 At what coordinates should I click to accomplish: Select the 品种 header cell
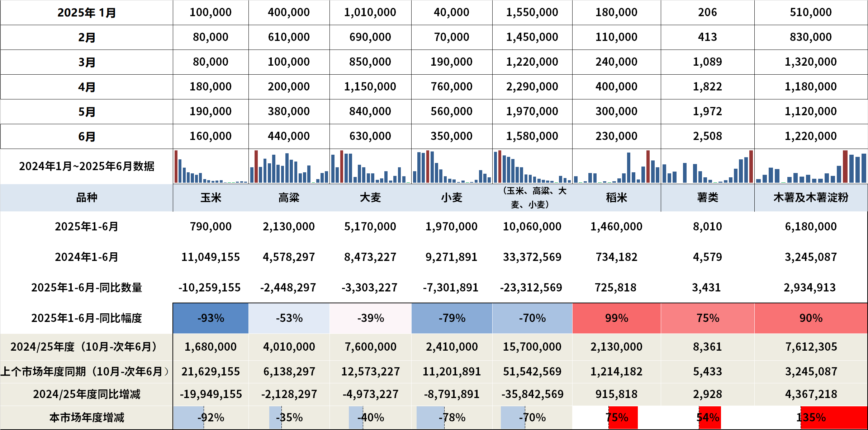[86, 198]
